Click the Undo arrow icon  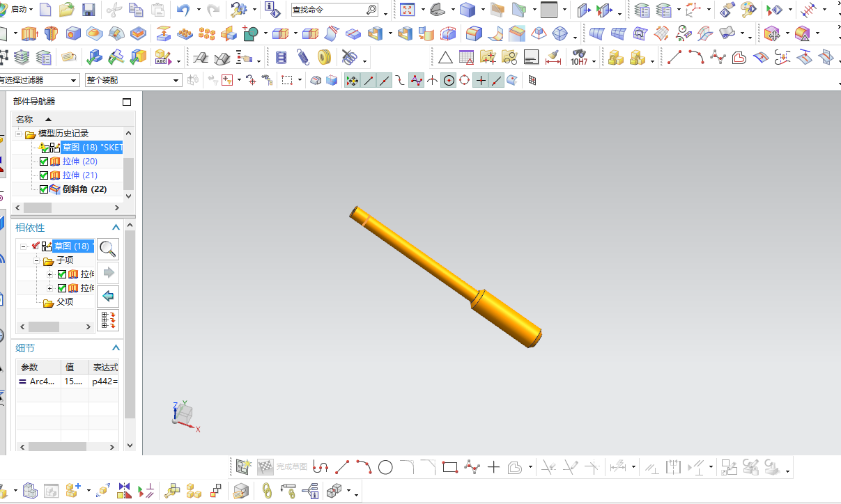coord(183,10)
